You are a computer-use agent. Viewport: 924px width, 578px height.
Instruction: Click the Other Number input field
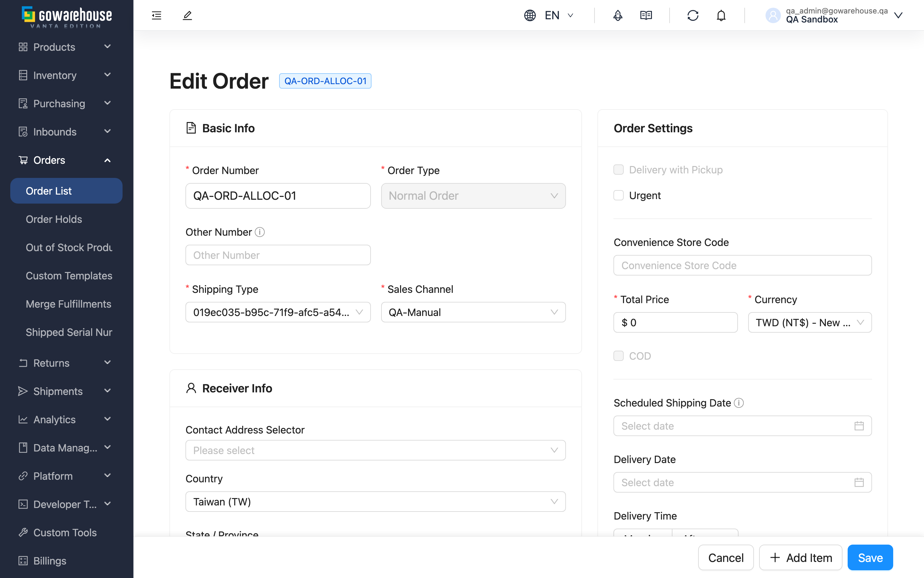click(x=278, y=255)
